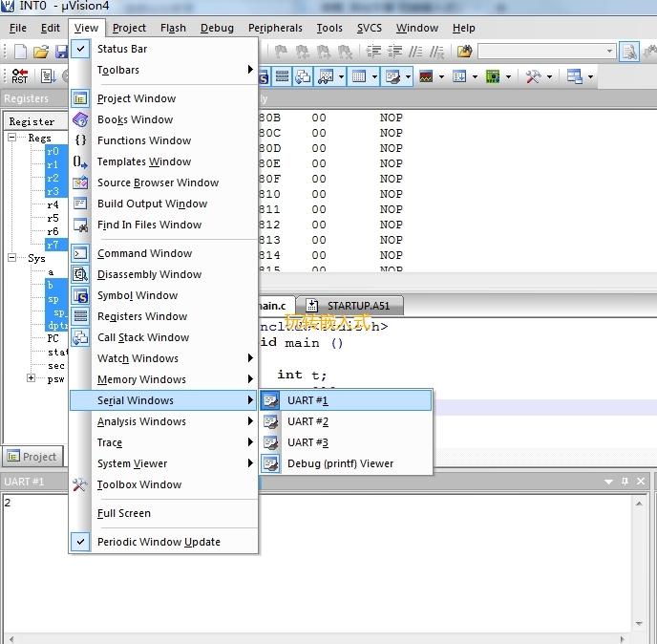
Task: Collapse the Regs tree node
Action: click(11, 137)
